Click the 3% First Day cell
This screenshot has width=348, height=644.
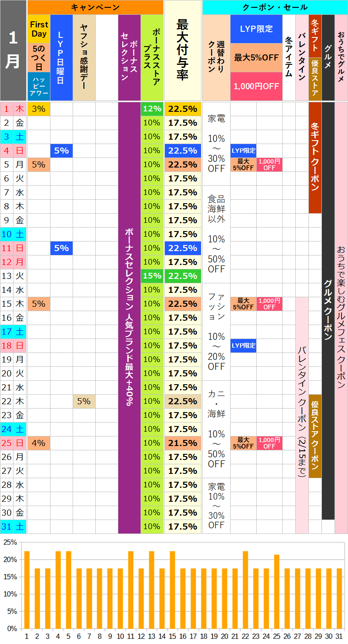[x=39, y=109]
